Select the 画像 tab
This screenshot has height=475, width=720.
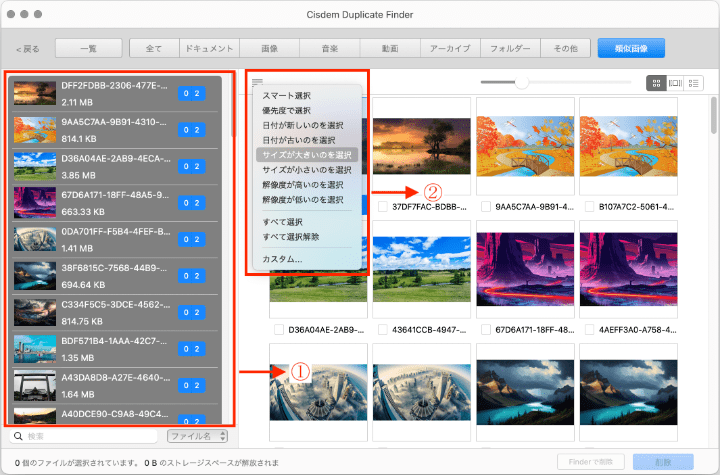pyautogui.click(x=270, y=48)
